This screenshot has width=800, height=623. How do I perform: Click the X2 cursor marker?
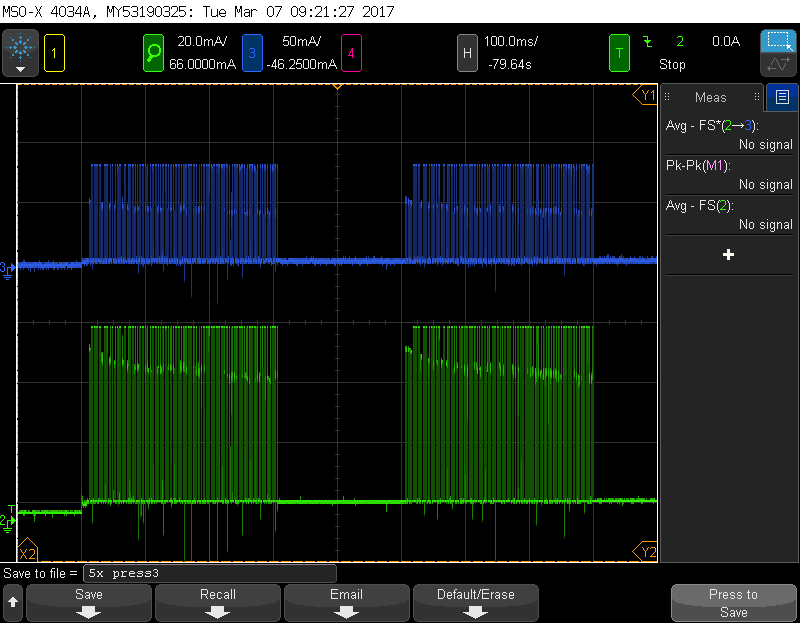28,553
